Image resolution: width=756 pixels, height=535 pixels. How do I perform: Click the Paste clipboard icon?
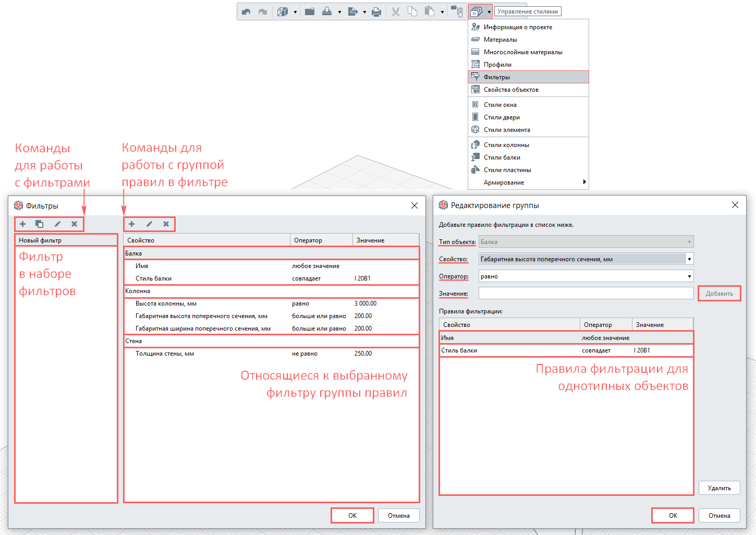pos(429,11)
